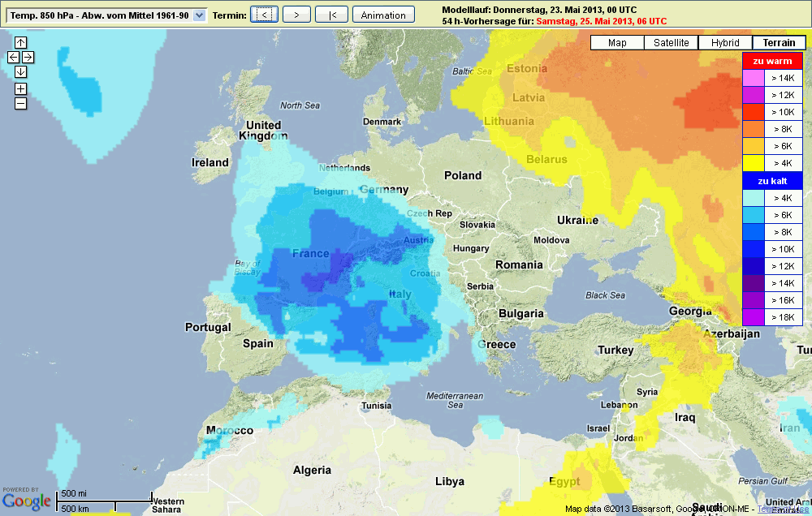Click the Modelllauf date text in header
The height and width of the screenshot is (516, 812).
tap(539, 10)
